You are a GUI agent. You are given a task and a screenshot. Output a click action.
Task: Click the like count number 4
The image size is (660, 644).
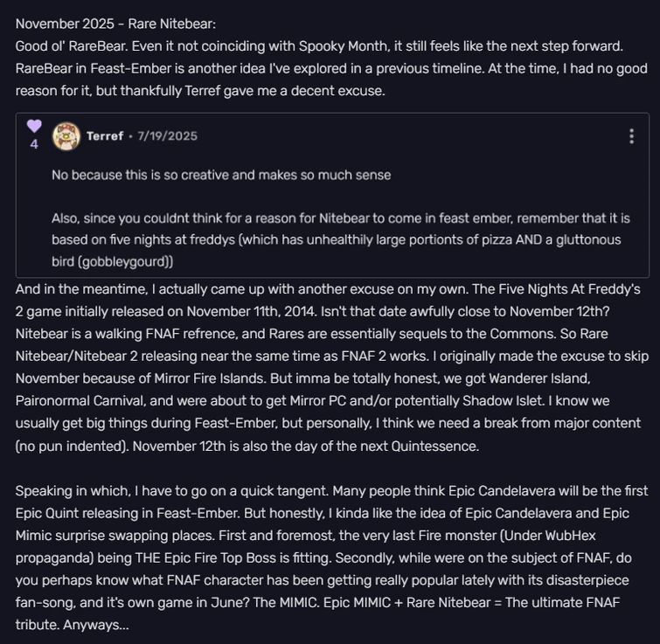click(34, 145)
